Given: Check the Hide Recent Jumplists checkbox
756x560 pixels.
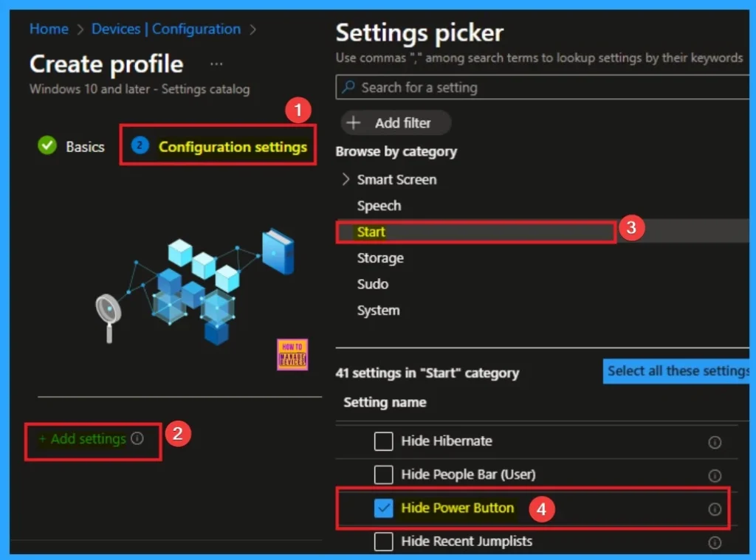Looking at the screenshot, I should [x=383, y=542].
